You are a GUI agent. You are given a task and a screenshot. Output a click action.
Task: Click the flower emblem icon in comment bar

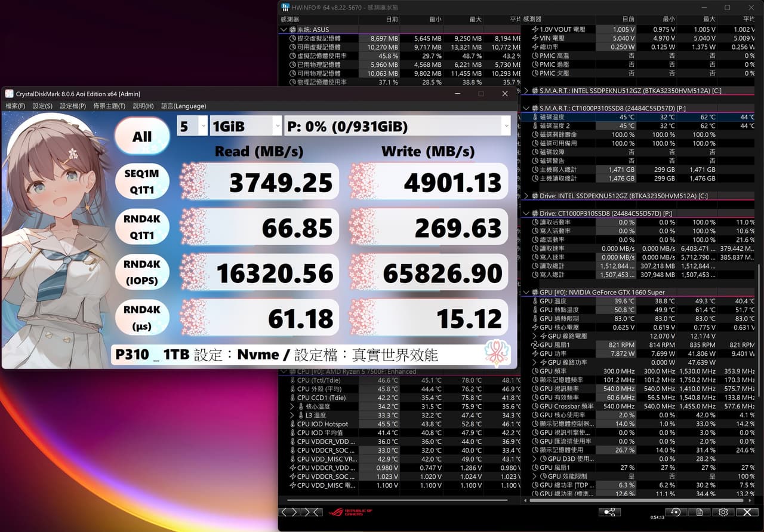pos(497,353)
